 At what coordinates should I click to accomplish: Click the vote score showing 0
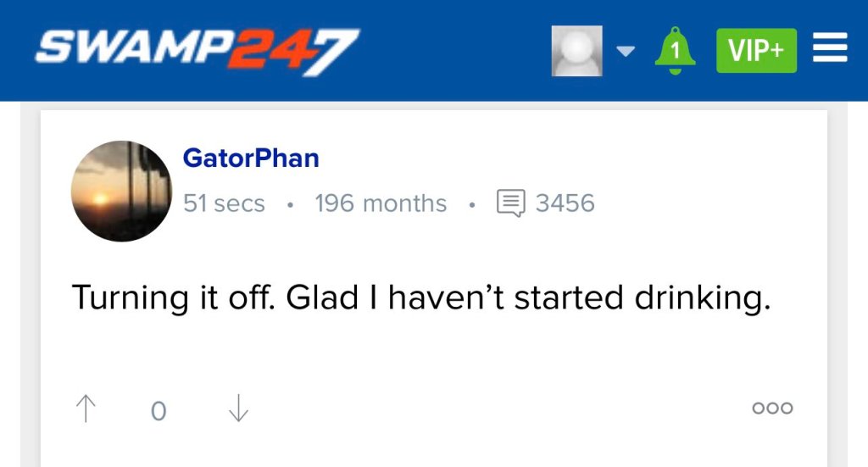pos(158,411)
